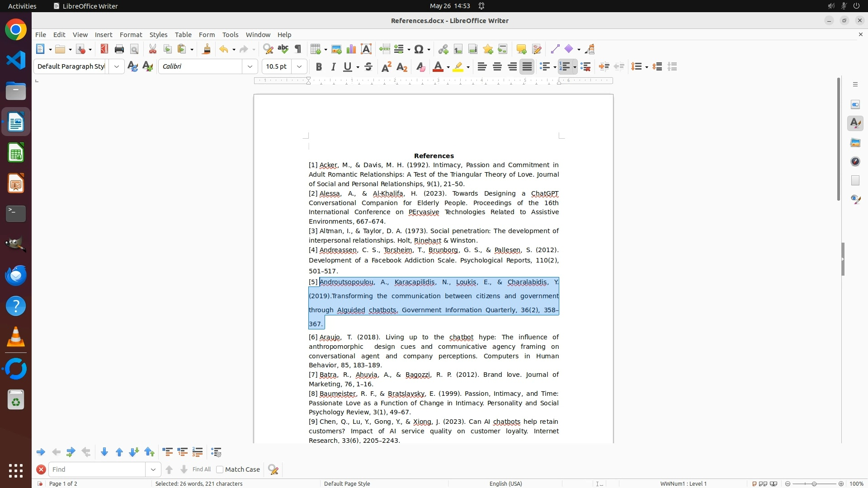Image resolution: width=868 pixels, height=488 pixels.
Task: Toggle Formatting Marks pilcrow button
Action: click(x=298, y=49)
